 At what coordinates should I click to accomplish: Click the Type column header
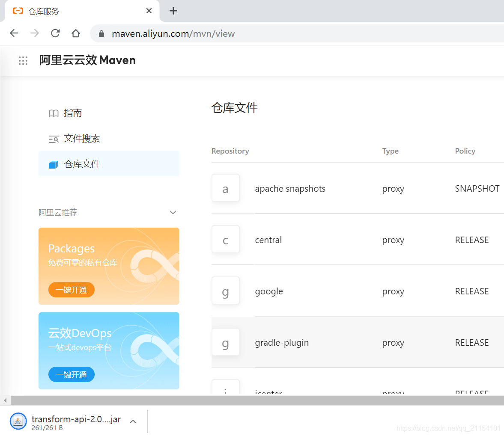click(x=390, y=151)
